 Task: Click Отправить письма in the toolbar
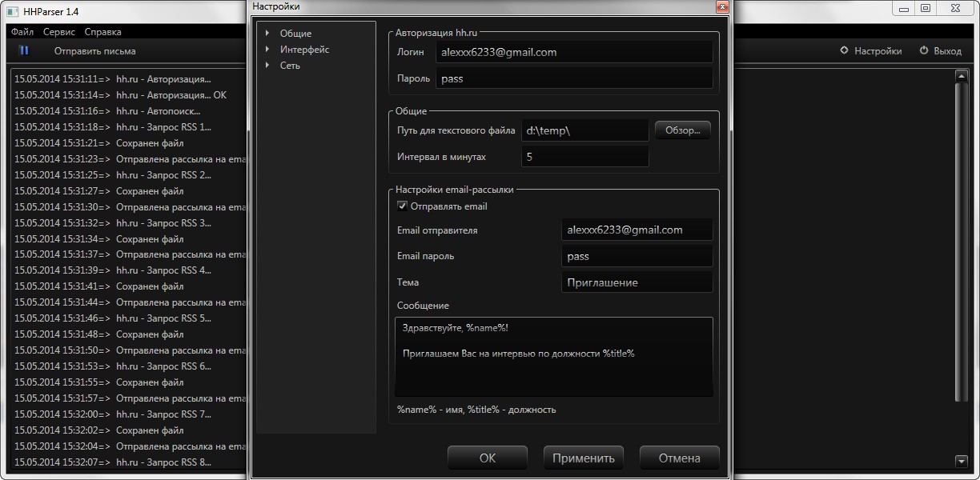coord(94,50)
